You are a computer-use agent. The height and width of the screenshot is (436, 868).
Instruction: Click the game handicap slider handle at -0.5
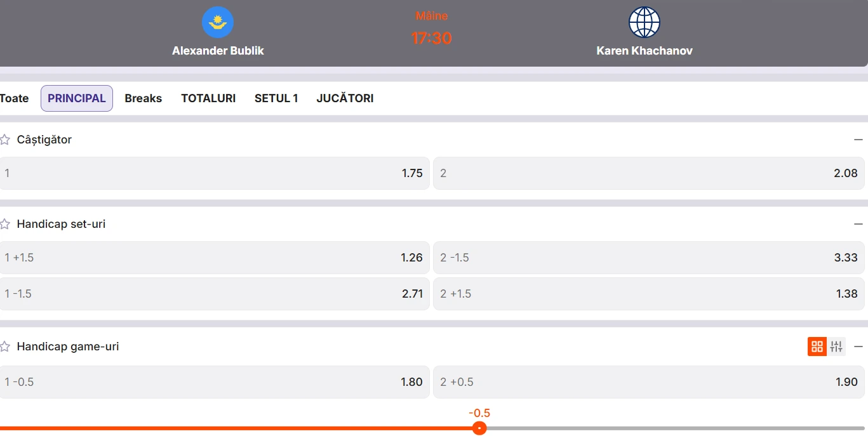pos(479,428)
